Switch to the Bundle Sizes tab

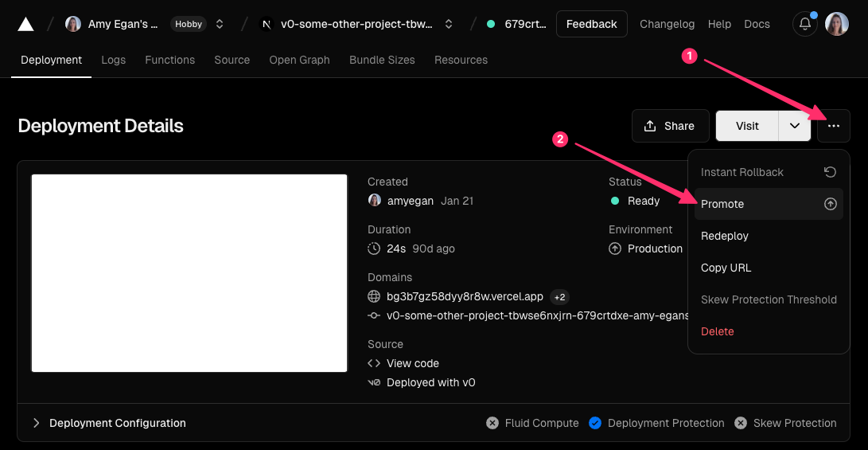coord(382,60)
